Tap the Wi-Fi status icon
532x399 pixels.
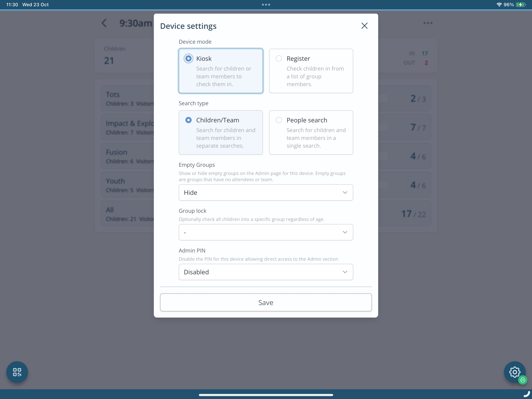click(499, 4)
